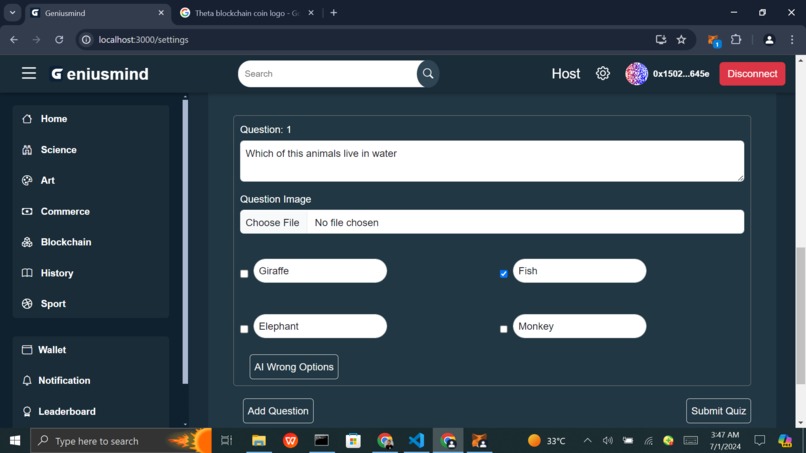The width and height of the screenshot is (806, 453).
Task: Bookmark this page with star icon
Action: pos(681,40)
